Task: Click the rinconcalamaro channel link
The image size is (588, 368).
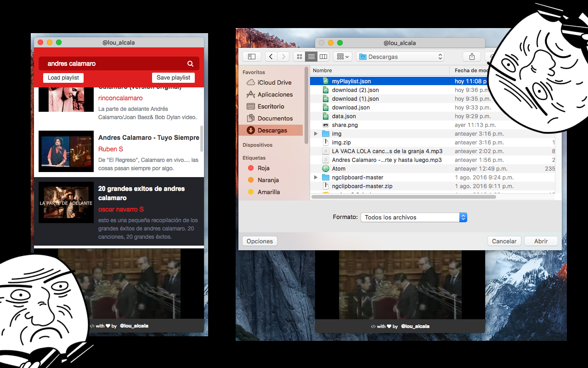Action: coord(120,98)
